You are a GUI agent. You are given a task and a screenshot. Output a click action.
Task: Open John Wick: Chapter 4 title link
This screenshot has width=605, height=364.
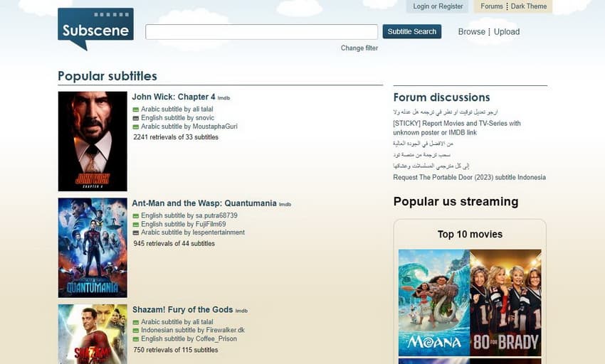(174, 97)
